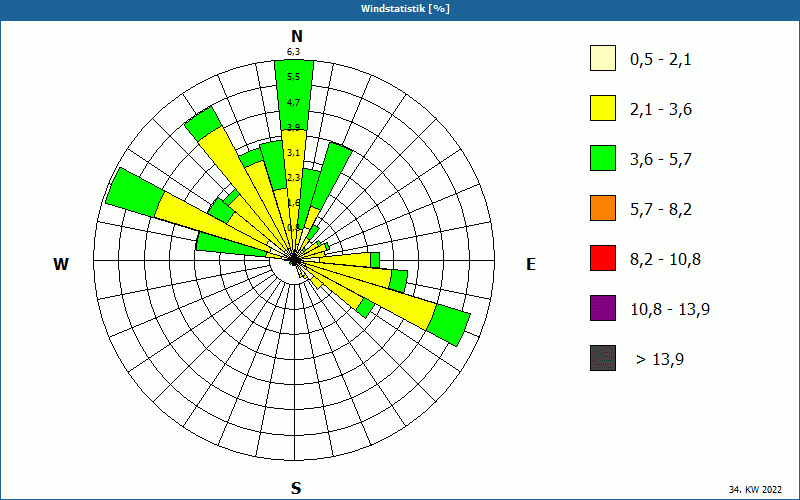Click the 6,3 axis value at top
This screenshot has width=800, height=500.
(293, 52)
